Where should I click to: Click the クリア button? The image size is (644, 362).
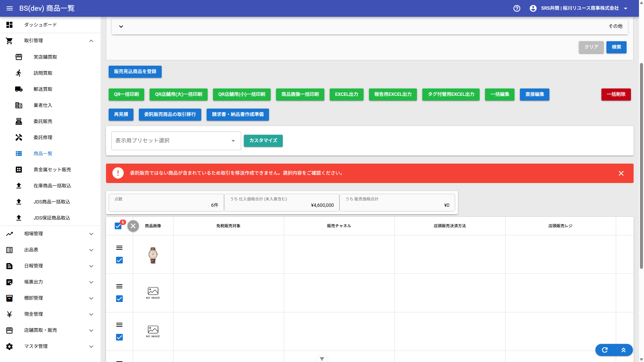(591, 47)
